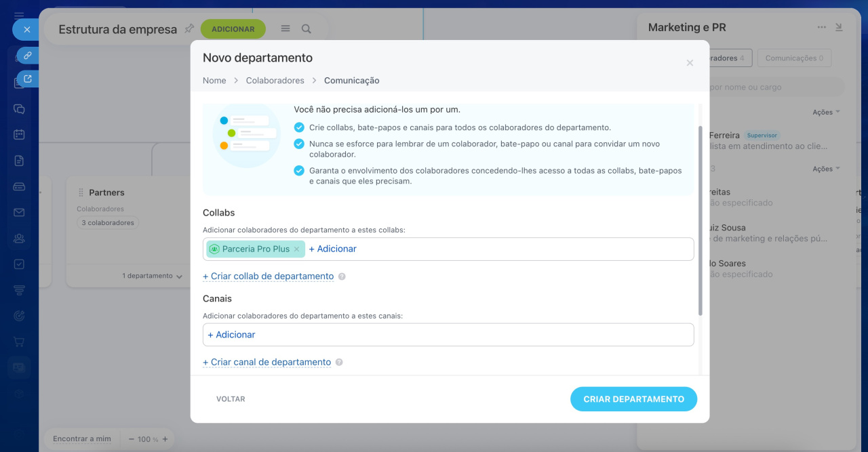Open the three-dots menu in Marketing e PR
Screen dimensions: 868x452
[822, 27]
